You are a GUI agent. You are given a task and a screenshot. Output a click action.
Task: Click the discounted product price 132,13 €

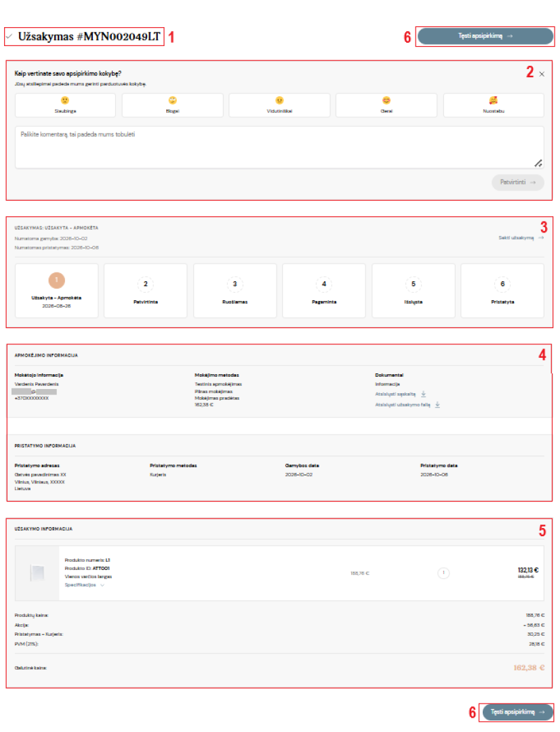pyautogui.click(x=527, y=570)
